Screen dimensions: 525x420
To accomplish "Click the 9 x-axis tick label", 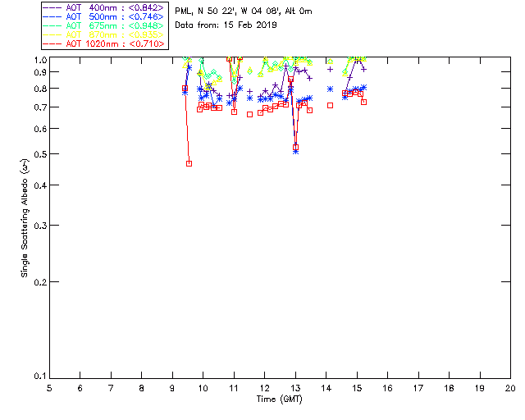I will (x=172, y=389).
